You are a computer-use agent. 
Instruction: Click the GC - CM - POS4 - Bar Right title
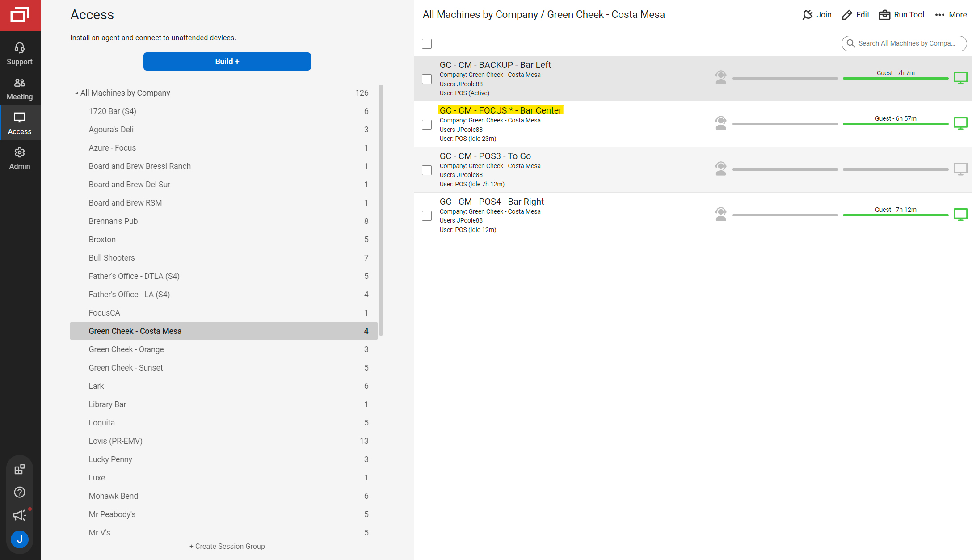pyautogui.click(x=492, y=202)
